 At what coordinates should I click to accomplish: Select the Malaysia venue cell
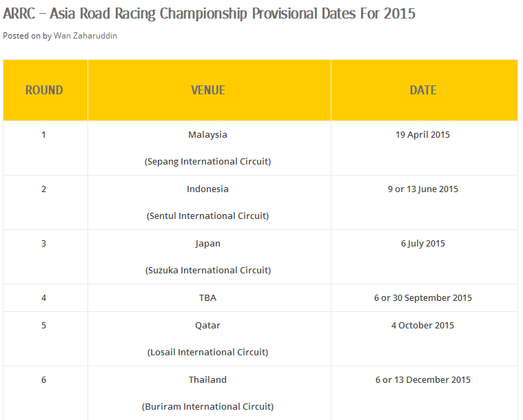pyautogui.click(x=207, y=135)
